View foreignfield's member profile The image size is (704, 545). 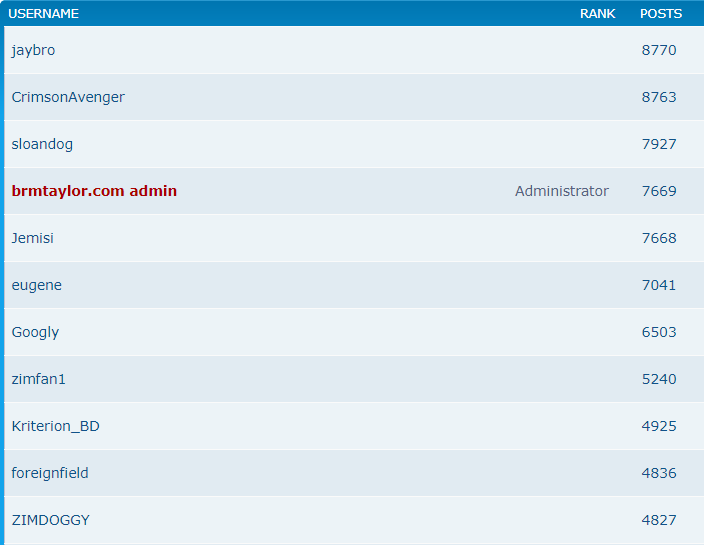point(50,473)
